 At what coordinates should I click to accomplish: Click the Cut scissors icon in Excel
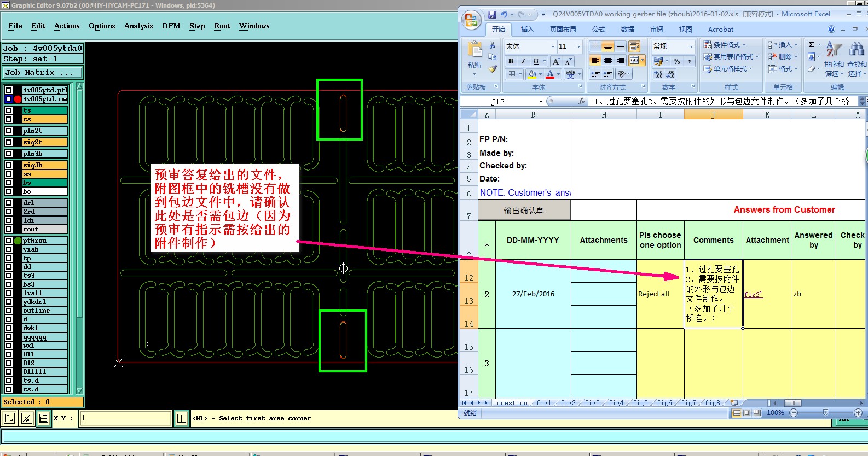pos(493,45)
